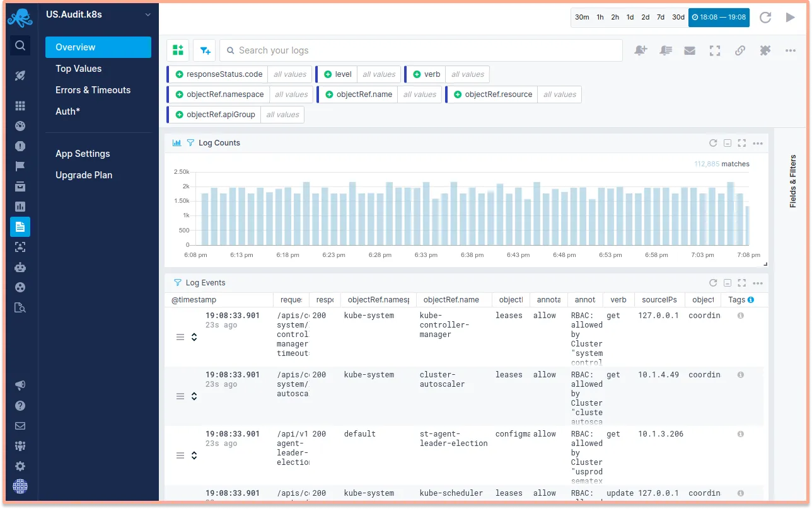Click the Search your logs field
The image size is (812, 509).
421,50
